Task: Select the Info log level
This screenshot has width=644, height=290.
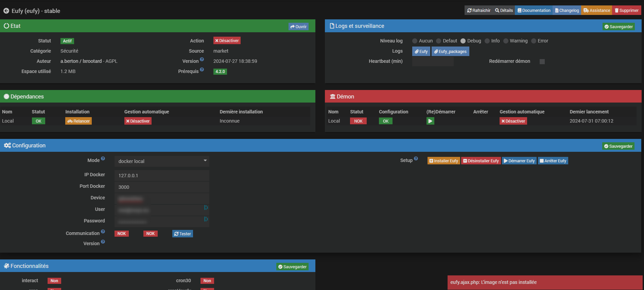Action: tap(487, 41)
